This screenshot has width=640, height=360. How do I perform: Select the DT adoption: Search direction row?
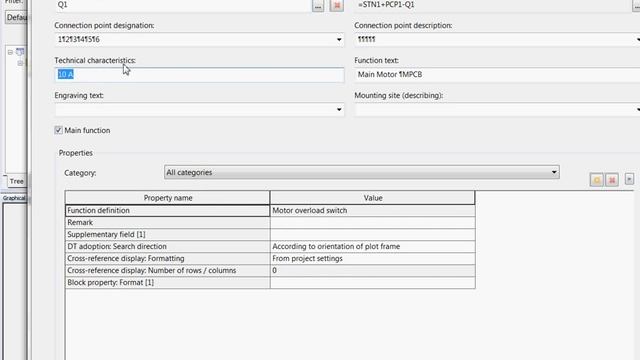[x=167, y=247]
